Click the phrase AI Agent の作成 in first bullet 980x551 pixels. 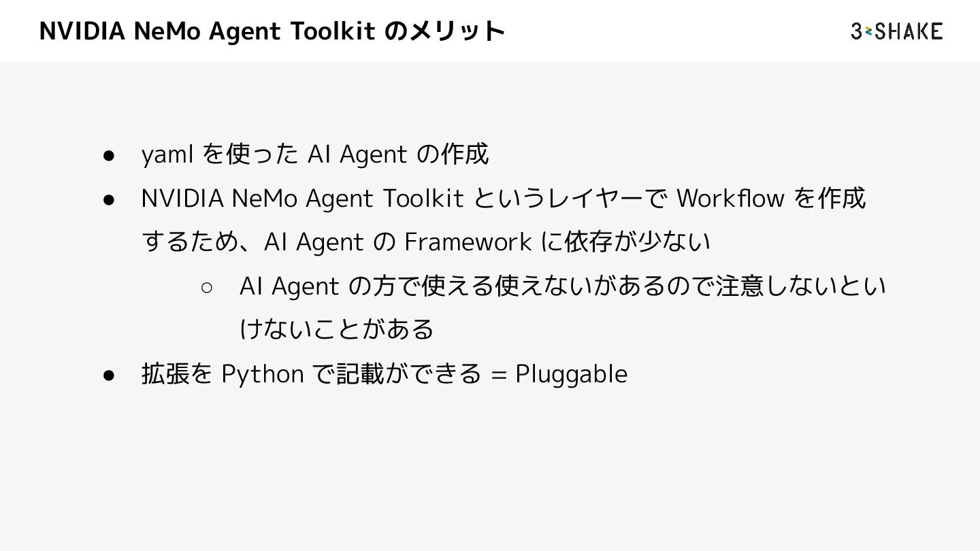pos(398,155)
